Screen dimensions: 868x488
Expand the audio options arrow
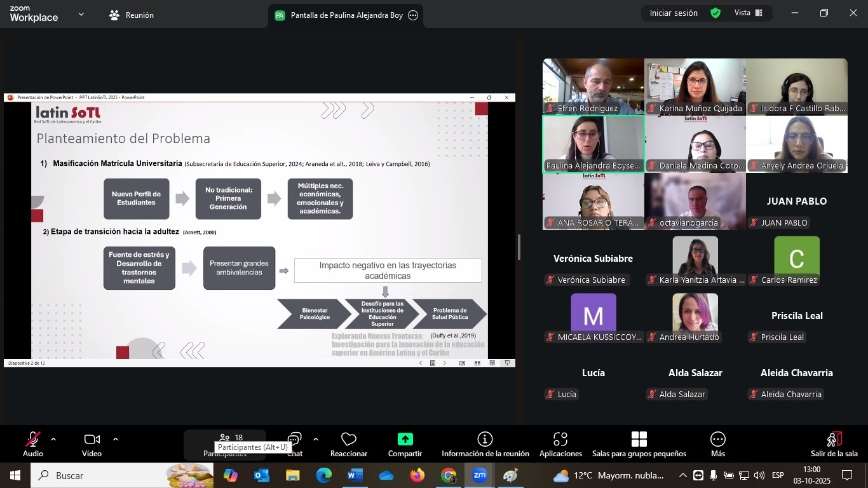coord(53,439)
